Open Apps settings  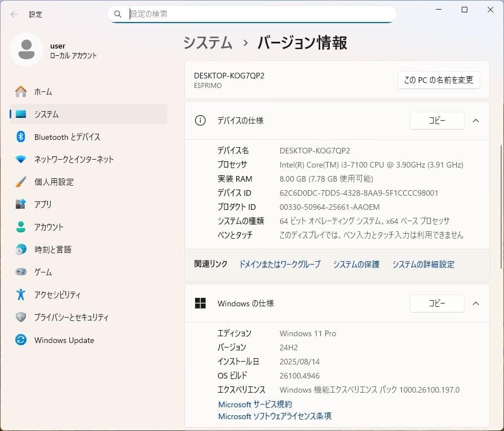(x=42, y=204)
